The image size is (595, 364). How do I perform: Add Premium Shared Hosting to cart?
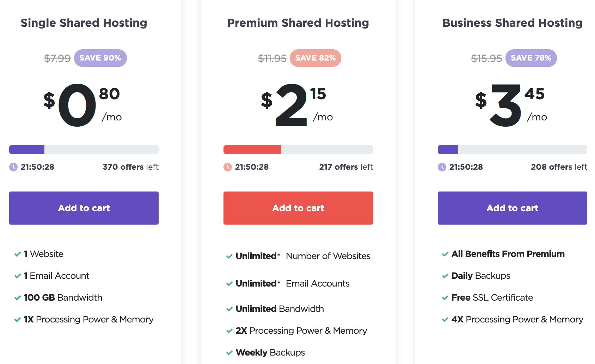298,208
